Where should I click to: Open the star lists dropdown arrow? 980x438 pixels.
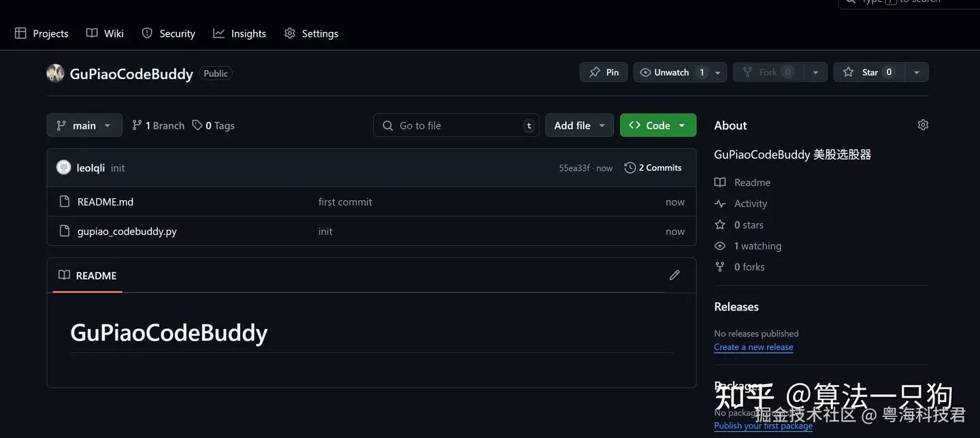pos(917,72)
